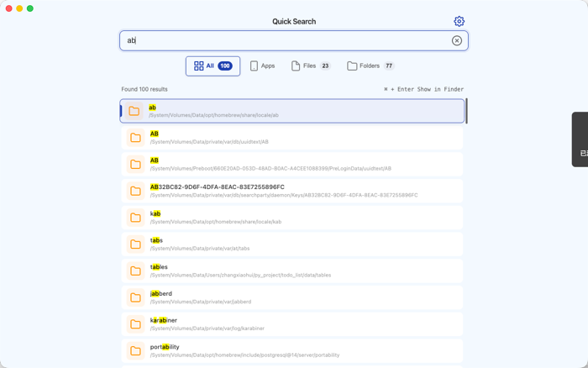Click folder icon for Preboot PreLoginData AB result
The height and width of the screenshot is (368, 588).
[x=135, y=165]
